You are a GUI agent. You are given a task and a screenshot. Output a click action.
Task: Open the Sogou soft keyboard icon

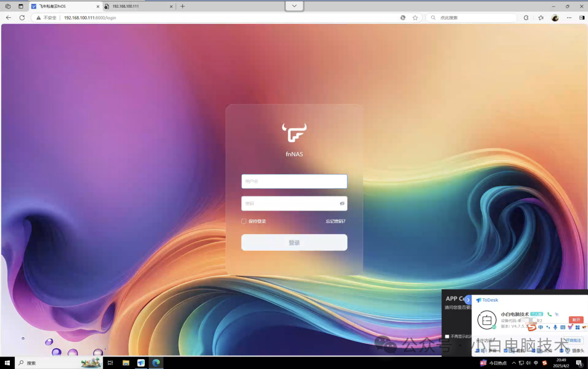click(x=563, y=328)
